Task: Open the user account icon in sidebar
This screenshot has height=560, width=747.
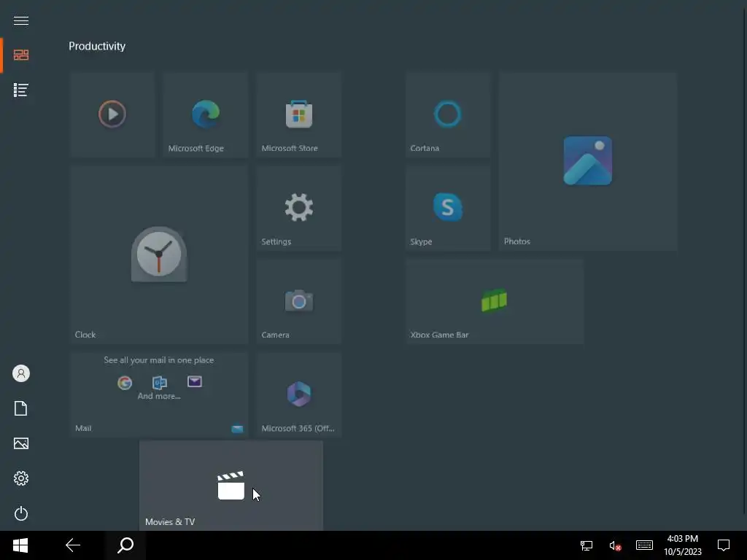Action: pos(21,373)
